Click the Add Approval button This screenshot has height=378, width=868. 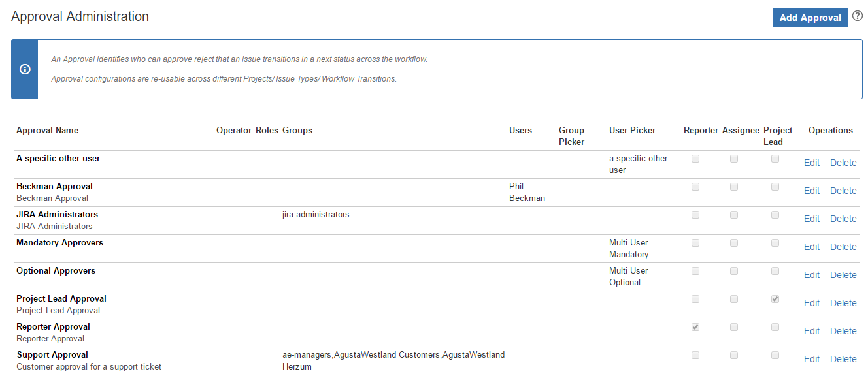click(x=810, y=18)
